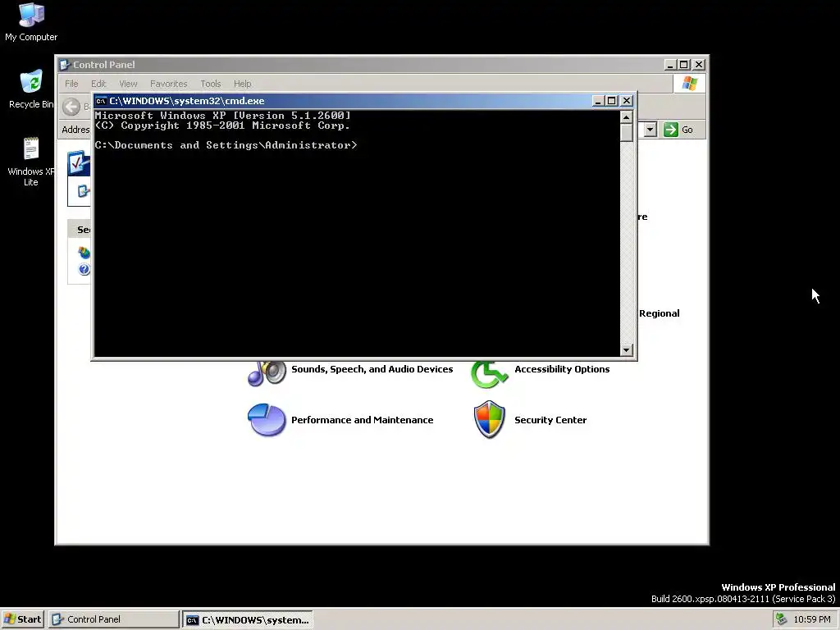Click the help question mark icon in sidebar
This screenshot has height=630, width=840.
point(84,269)
